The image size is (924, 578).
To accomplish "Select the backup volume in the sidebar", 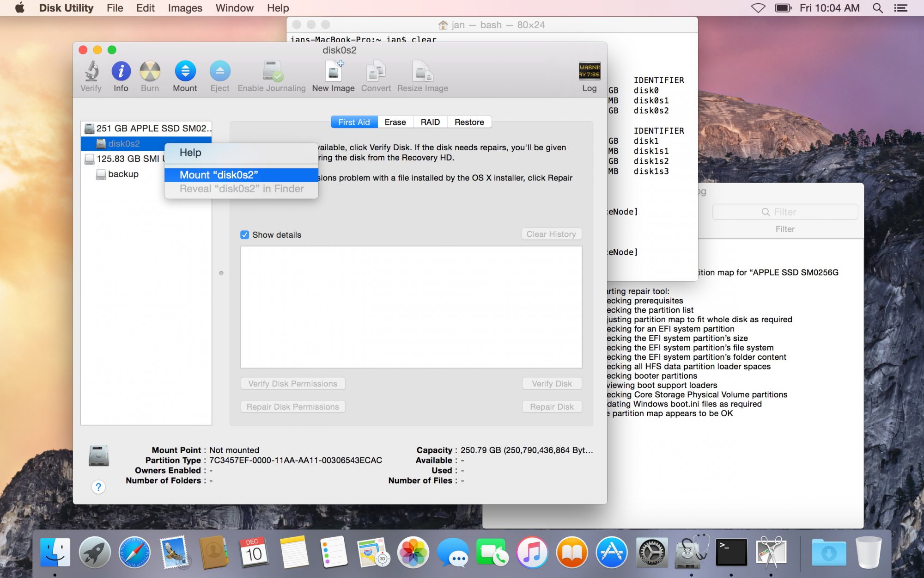I will pos(123,174).
